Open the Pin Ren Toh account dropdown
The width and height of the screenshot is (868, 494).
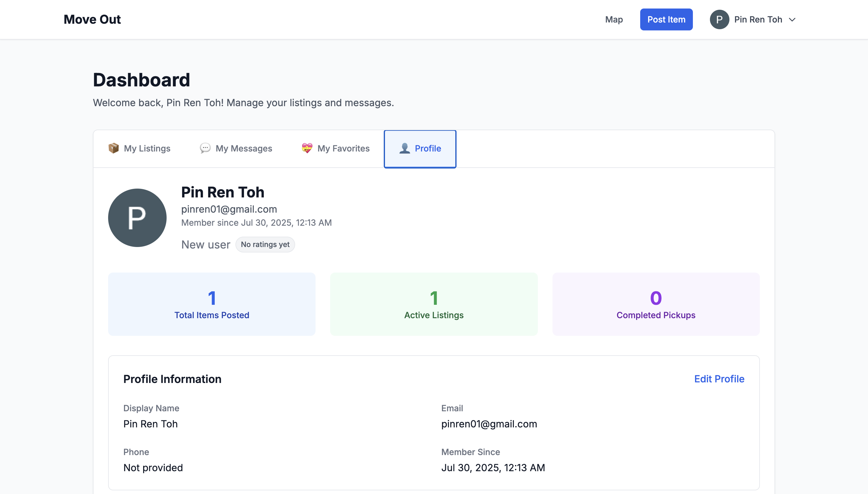coord(758,20)
